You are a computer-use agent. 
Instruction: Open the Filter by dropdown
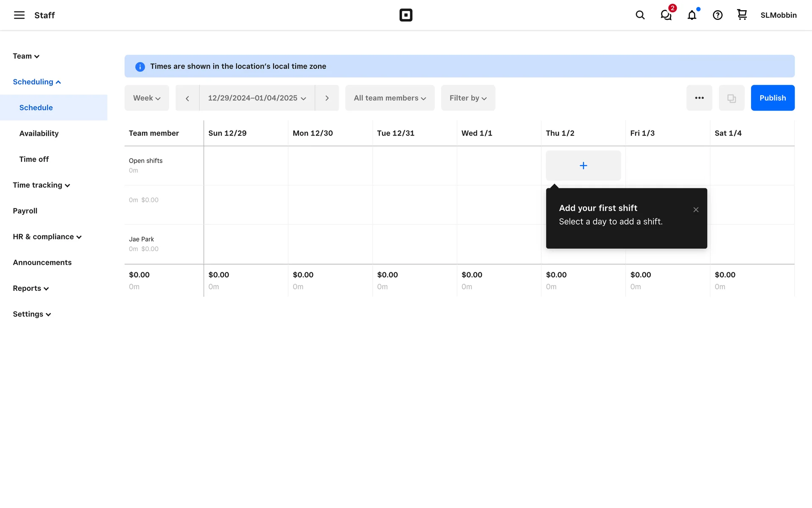tap(468, 98)
